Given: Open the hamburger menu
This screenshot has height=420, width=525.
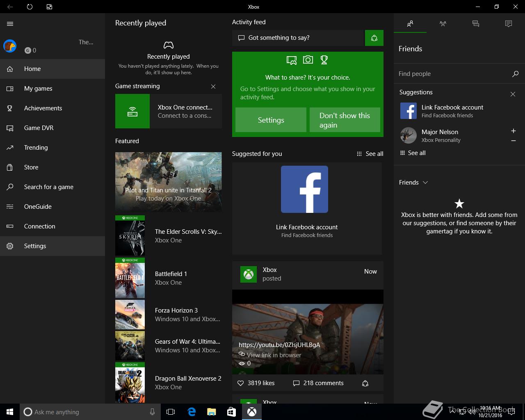Looking at the screenshot, I should pos(10,24).
